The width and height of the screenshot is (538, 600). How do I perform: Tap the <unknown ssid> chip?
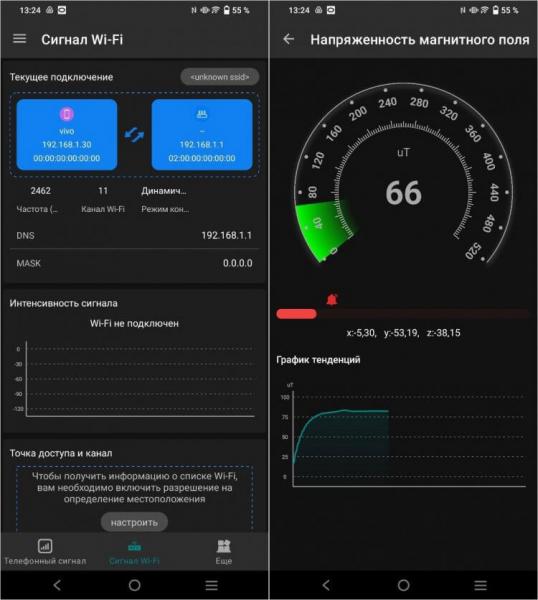click(x=220, y=77)
